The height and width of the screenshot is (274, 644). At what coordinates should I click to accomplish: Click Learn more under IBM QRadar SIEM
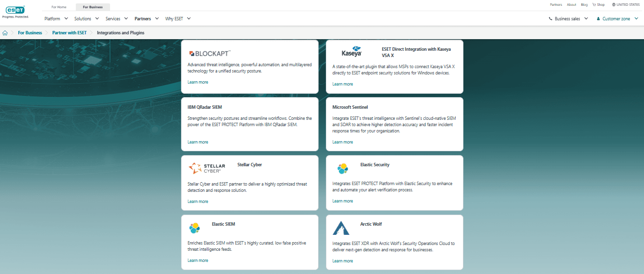[198, 142]
